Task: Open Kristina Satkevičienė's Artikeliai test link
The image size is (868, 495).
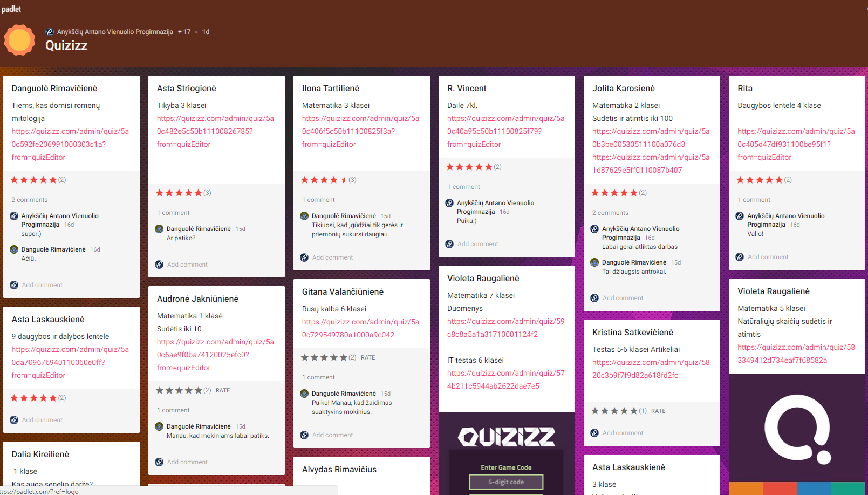Action: [x=651, y=369]
